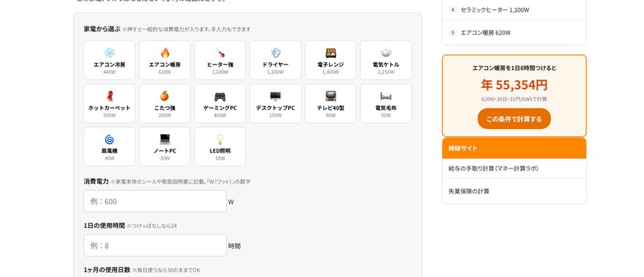The height and width of the screenshot is (277, 644).
Task: Click the 消費電力 wattage input field
Action: 155,202
